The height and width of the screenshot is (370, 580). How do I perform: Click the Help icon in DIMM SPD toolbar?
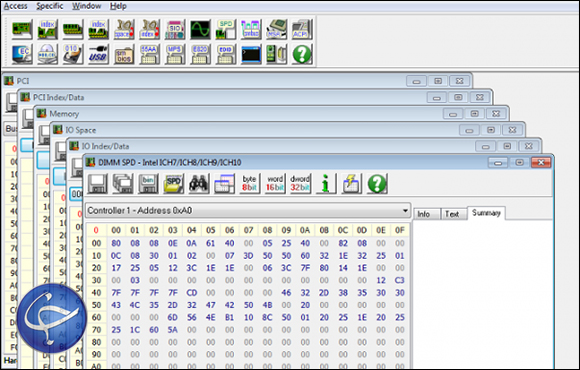coord(377,184)
